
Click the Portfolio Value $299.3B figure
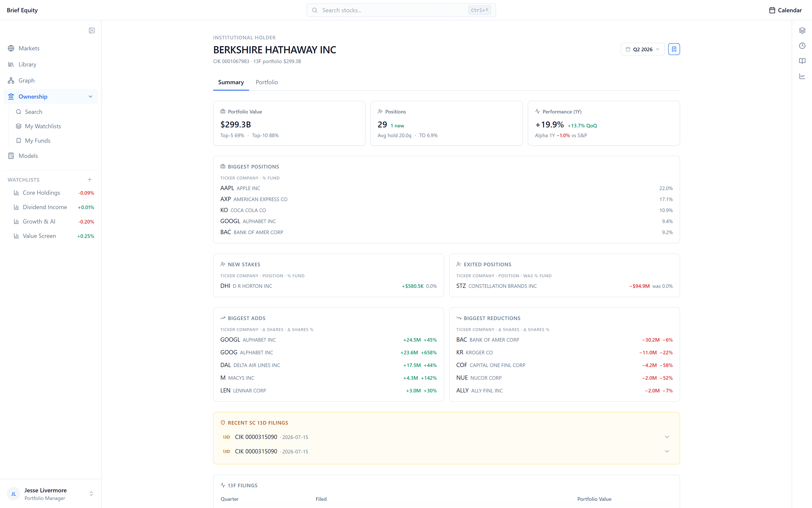click(236, 125)
